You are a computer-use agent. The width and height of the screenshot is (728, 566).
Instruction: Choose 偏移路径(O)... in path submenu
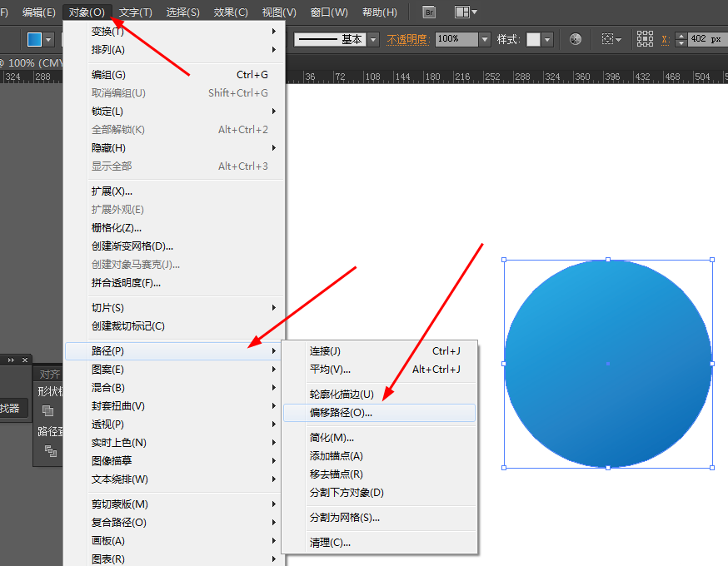point(379,413)
